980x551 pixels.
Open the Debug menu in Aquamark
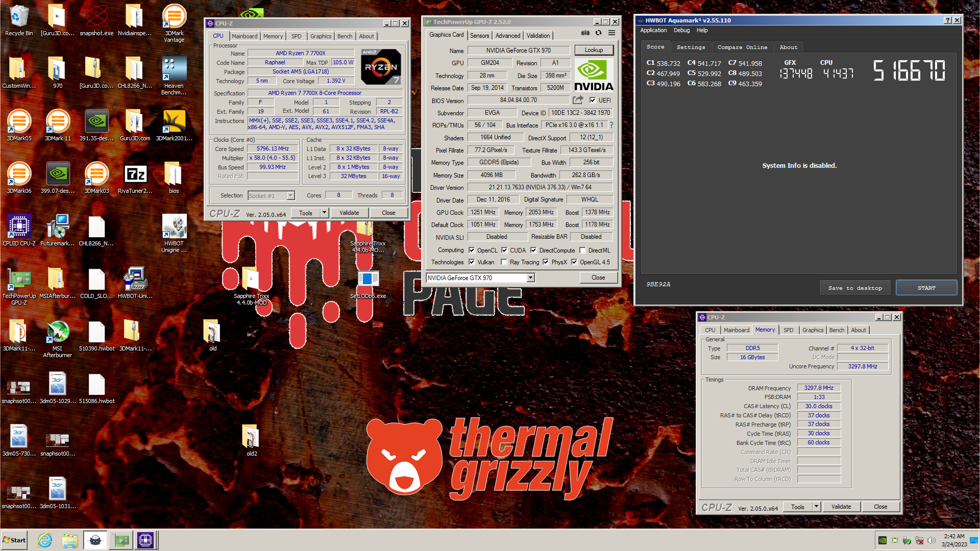pos(681,30)
